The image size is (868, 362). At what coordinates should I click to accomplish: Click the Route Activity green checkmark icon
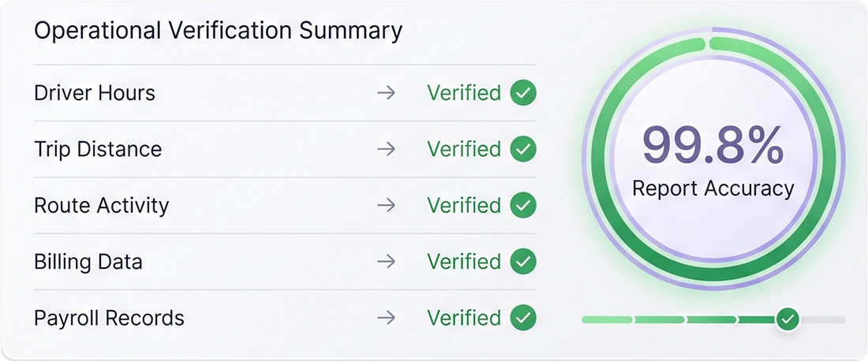pos(523,205)
